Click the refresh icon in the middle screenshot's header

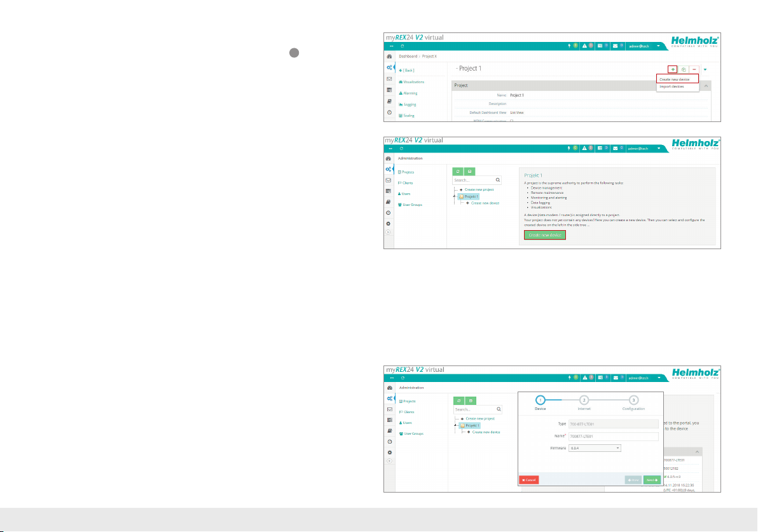click(x=401, y=149)
